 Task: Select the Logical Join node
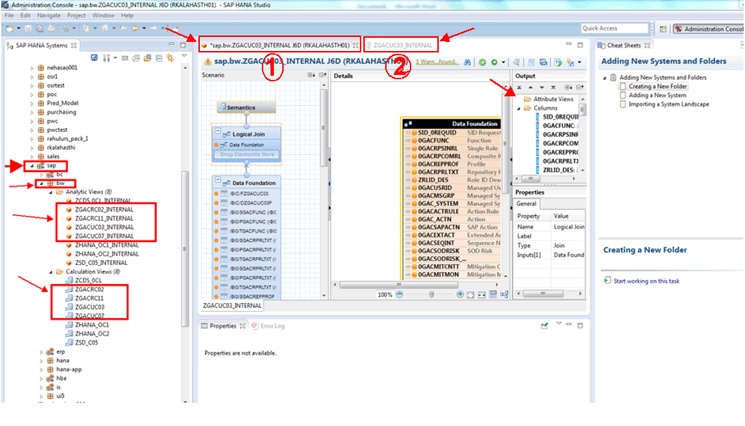coord(246,133)
